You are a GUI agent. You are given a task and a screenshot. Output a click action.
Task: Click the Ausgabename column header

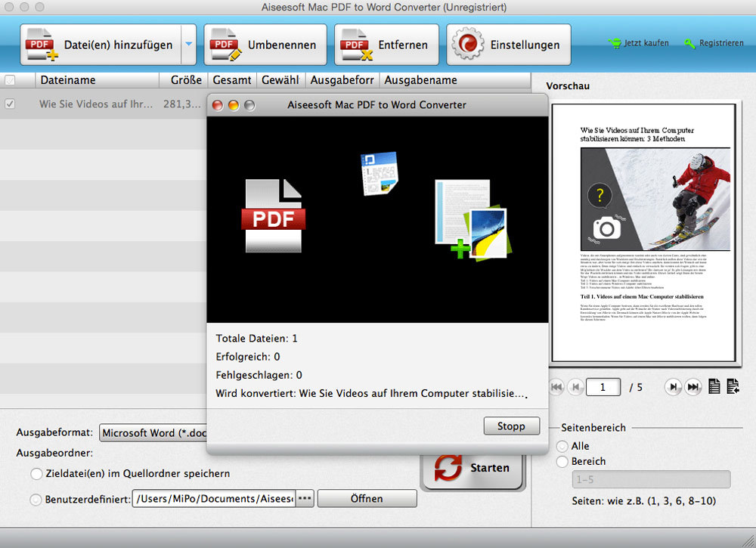tap(454, 80)
